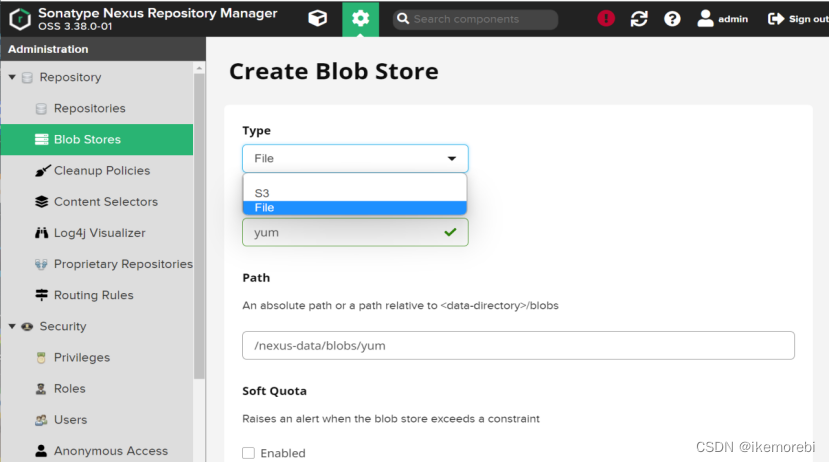Screen dimensions: 830x462
Task: Collapse the Repository tree section
Action: pos(12,77)
